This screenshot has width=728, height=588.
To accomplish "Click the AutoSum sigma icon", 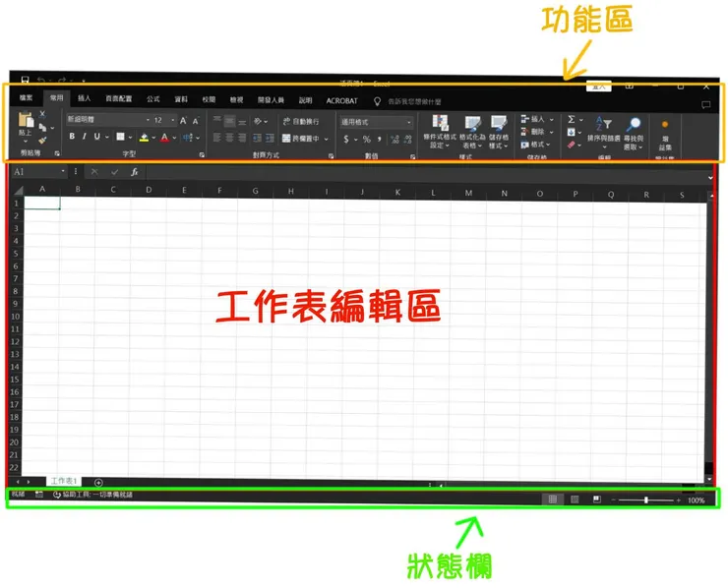I will 572,119.
